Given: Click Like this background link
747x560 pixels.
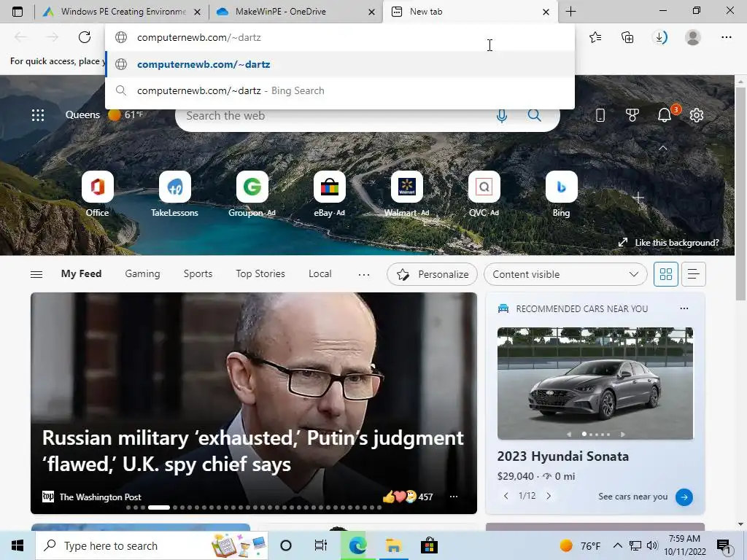Looking at the screenshot, I should [x=668, y=243].
